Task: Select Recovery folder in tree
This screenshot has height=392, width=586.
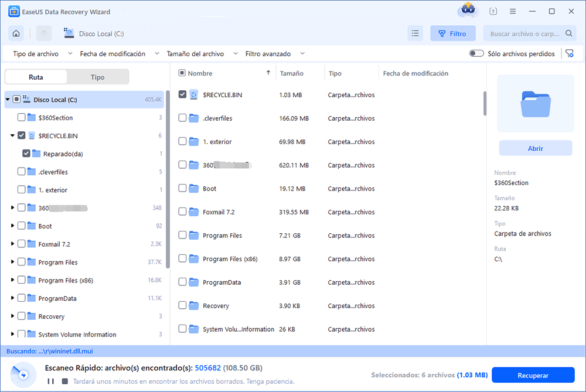Action: tap(51, 316)
